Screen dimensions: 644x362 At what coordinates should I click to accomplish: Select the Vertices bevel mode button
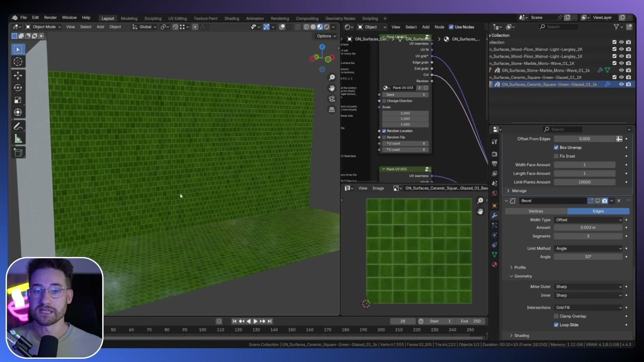click(x=536, y=211)
